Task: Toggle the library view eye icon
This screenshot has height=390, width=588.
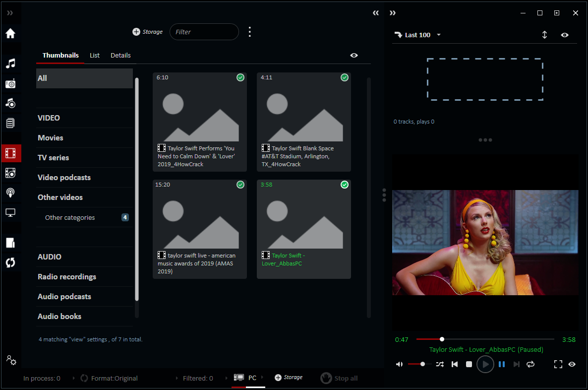Action: [354, 55]
